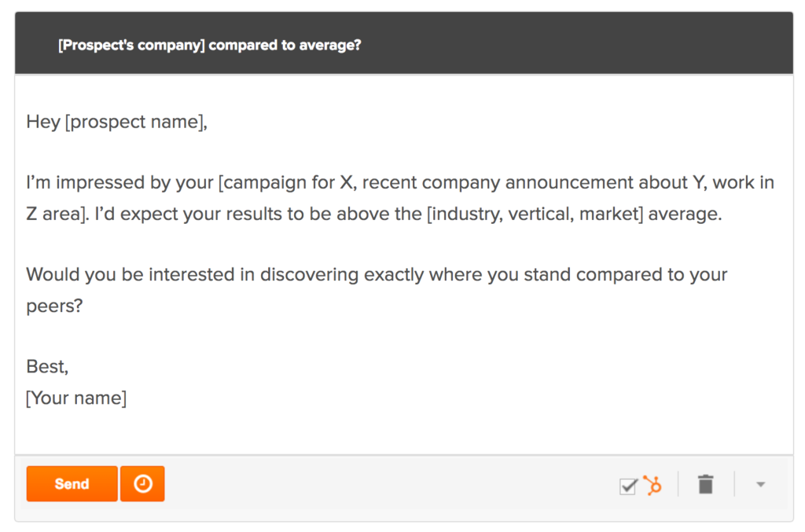Image resolution: width=805 pixels, height=532 pixels.
Task: Click the subject line text 'compared to average?'
Action: click(285, 45)
